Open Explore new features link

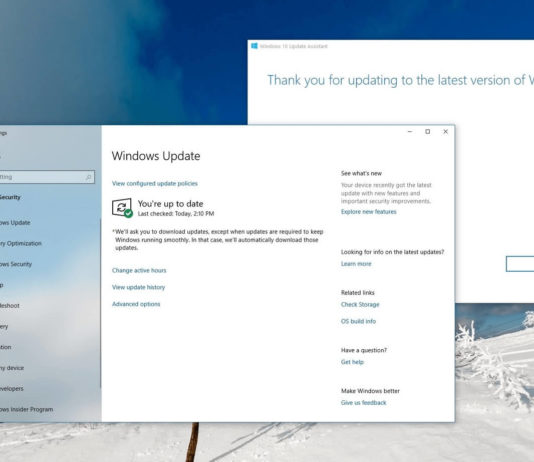pyautogui.click(x=368, y=212)
